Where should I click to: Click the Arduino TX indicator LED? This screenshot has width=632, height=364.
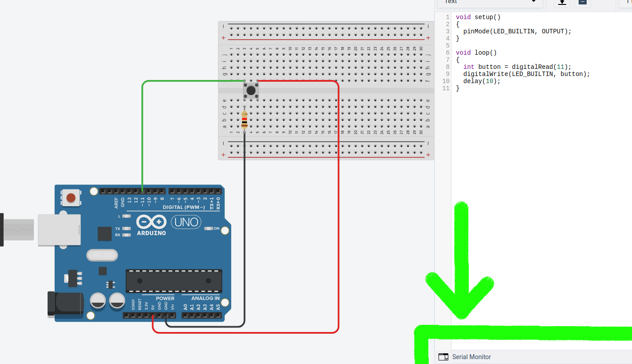[x=126, y=228]
